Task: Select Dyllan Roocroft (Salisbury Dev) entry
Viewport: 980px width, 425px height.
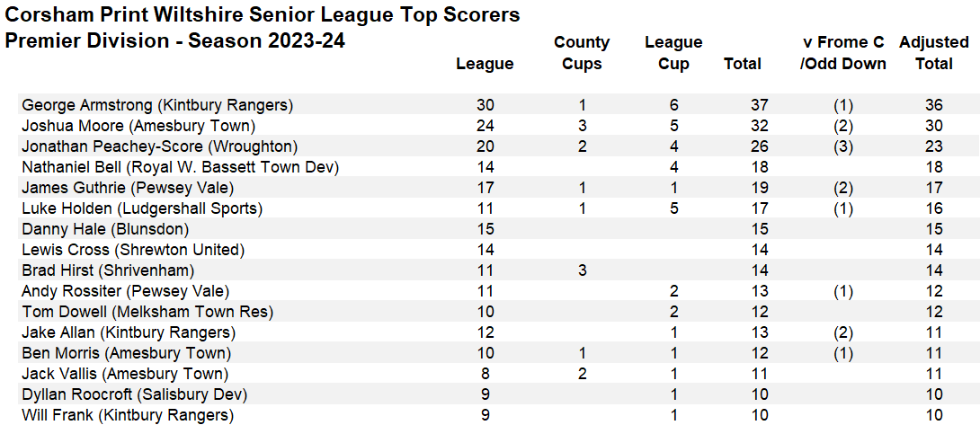Action: pos(134,394)
